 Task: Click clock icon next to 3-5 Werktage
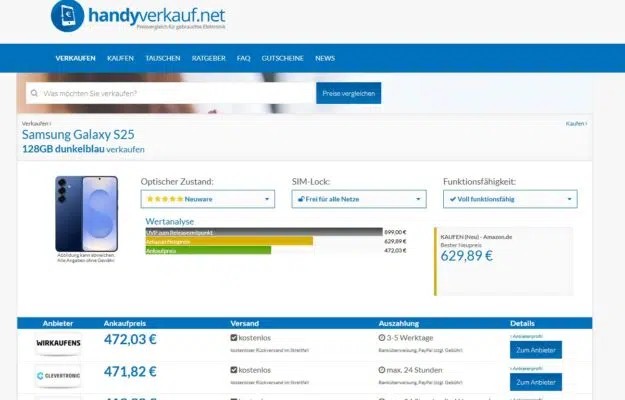pyautogui.click(x=382, y=337)
